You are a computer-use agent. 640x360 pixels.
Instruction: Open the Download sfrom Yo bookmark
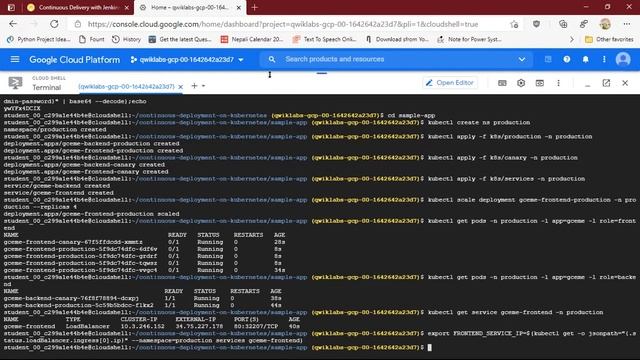tap(397, 39)
